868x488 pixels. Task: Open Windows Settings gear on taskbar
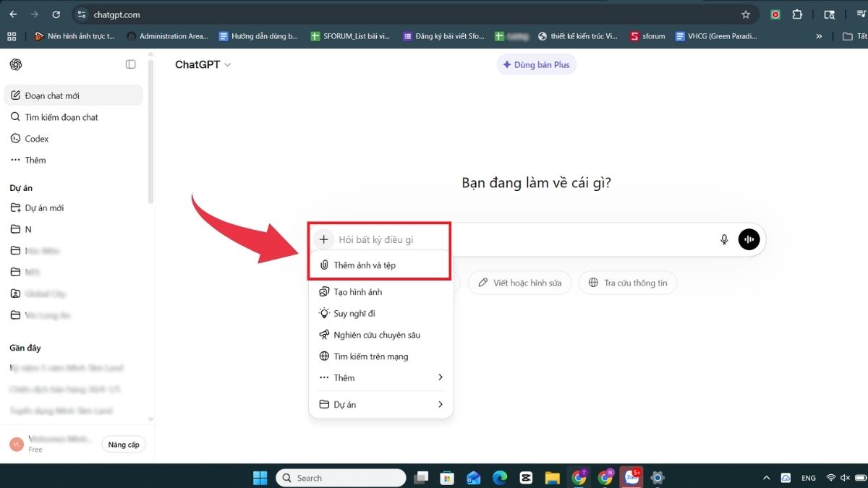pyautogui.click(x=658, y=478)
